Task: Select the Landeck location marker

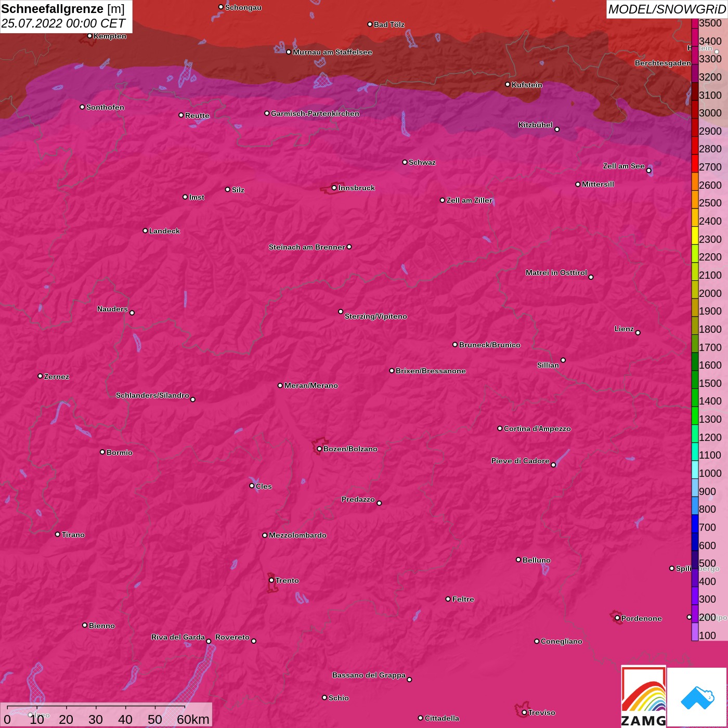Action: point(145,230)
